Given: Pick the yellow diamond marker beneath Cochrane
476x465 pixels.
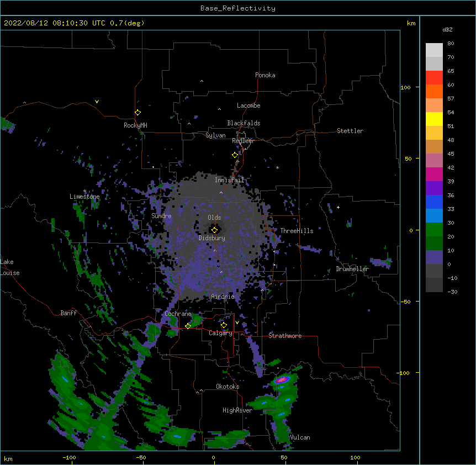Looking at the screenshot, I should tap(188, 326).
